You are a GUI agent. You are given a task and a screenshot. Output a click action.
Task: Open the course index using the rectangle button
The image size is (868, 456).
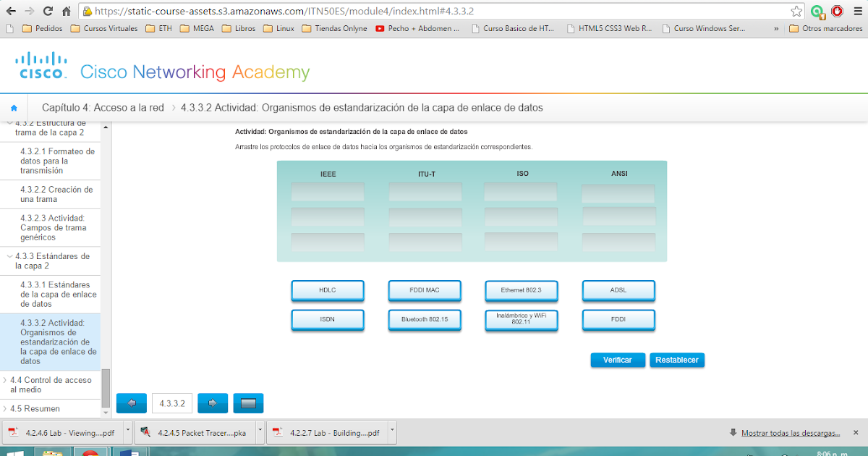coord(248,403)
